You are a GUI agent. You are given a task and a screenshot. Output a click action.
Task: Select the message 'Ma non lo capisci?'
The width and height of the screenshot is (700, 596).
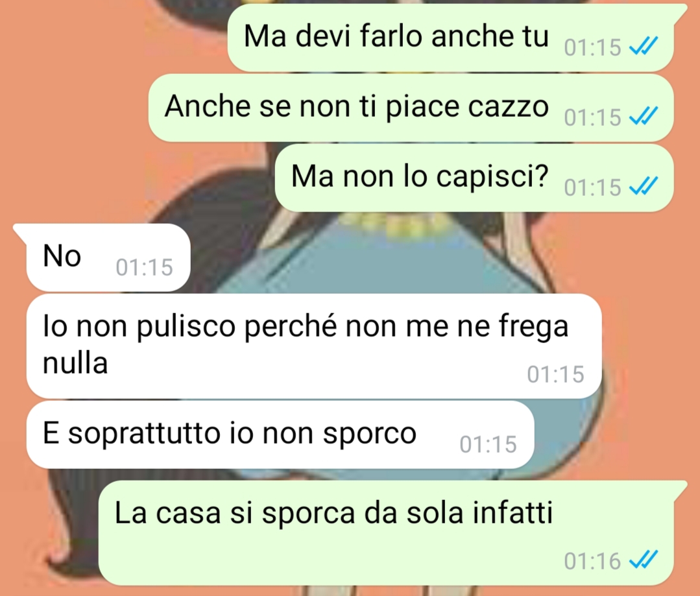(474, 178)
